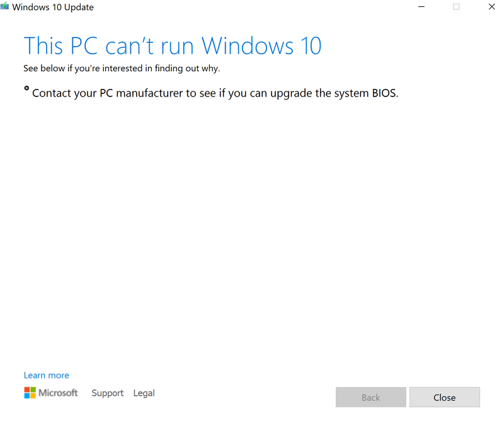Image resolution: width=504 pixels, height=425 pixels.
Task: Click the Windows 10 Update title bar icon
Action: [4, 6]
